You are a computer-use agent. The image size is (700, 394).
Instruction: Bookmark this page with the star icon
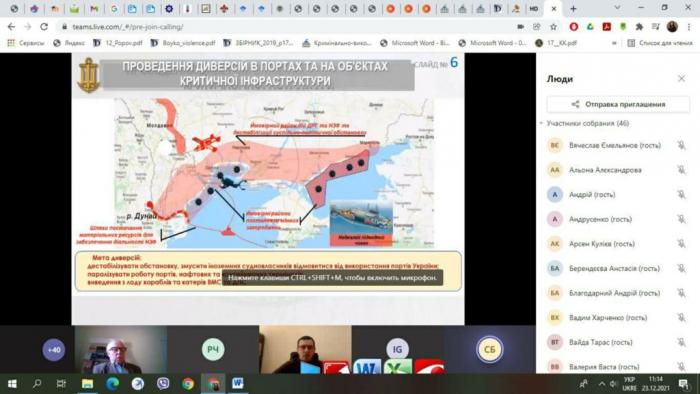pos(554,27)
